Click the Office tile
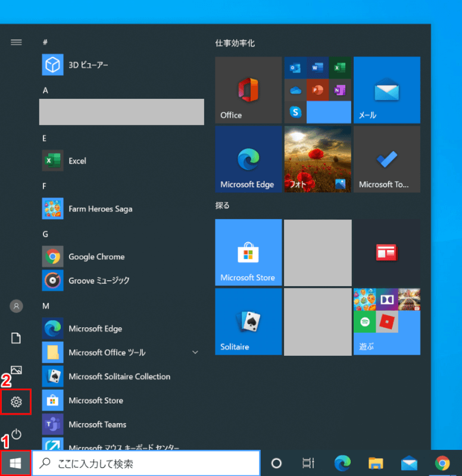Image resolution: width=462 pixels, height=476 pixels. pyautogui.click(x=248, y=90)
